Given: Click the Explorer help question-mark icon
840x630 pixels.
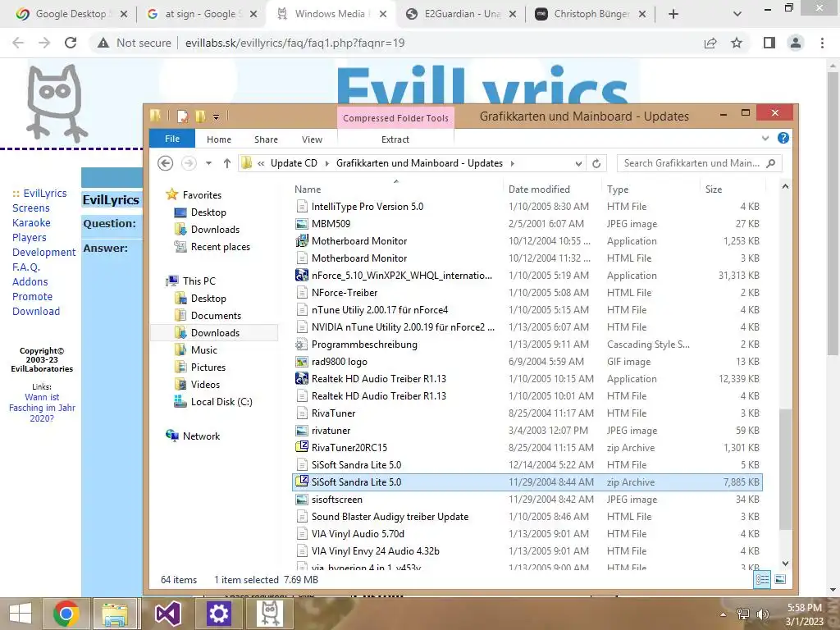Looking at the screenshot, I should coord(783,138).
